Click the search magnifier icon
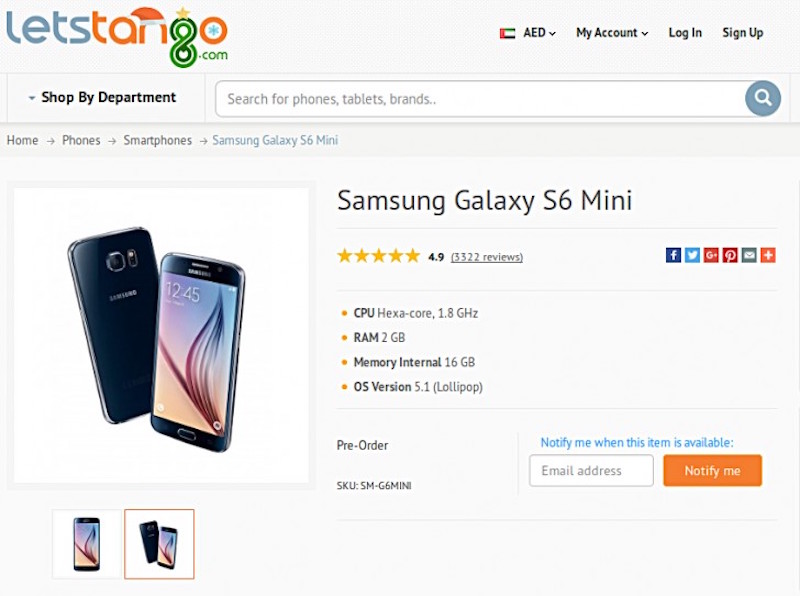800x596 pixels. (x=762, y=98)
